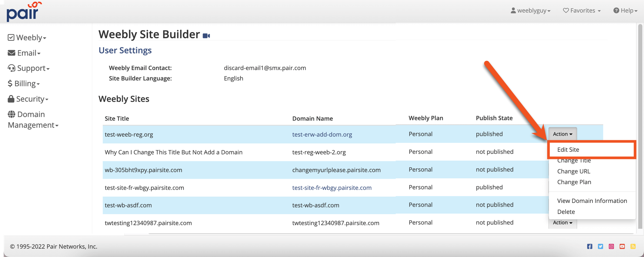
Task: Click the question mark icon next to Help
Action: pos(616,10)
